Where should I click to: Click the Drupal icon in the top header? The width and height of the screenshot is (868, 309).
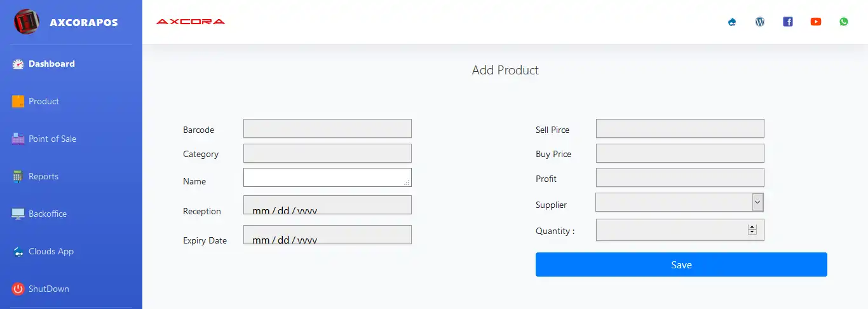pos(732,22)
